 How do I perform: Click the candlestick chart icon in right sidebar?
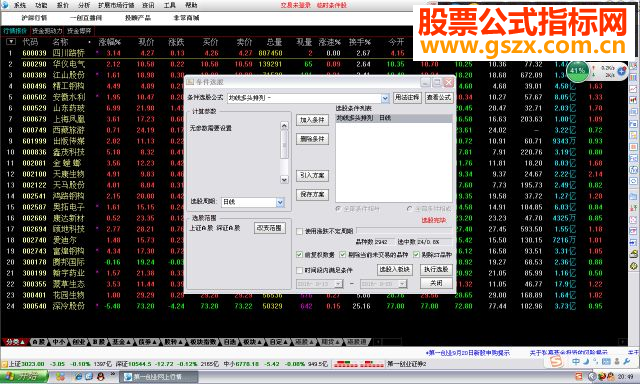tap(633, 100)
